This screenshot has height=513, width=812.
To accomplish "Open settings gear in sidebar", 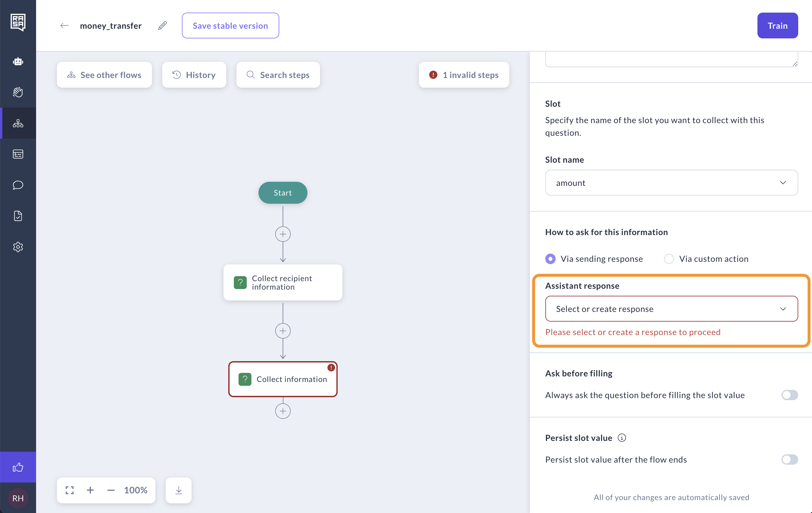I will tap(18, 247).
